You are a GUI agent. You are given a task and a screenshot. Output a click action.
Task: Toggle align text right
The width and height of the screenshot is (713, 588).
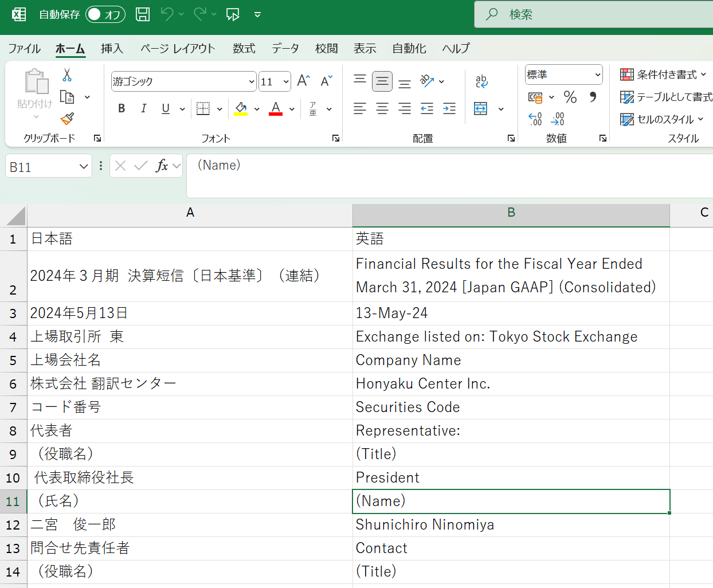(405, 108)
